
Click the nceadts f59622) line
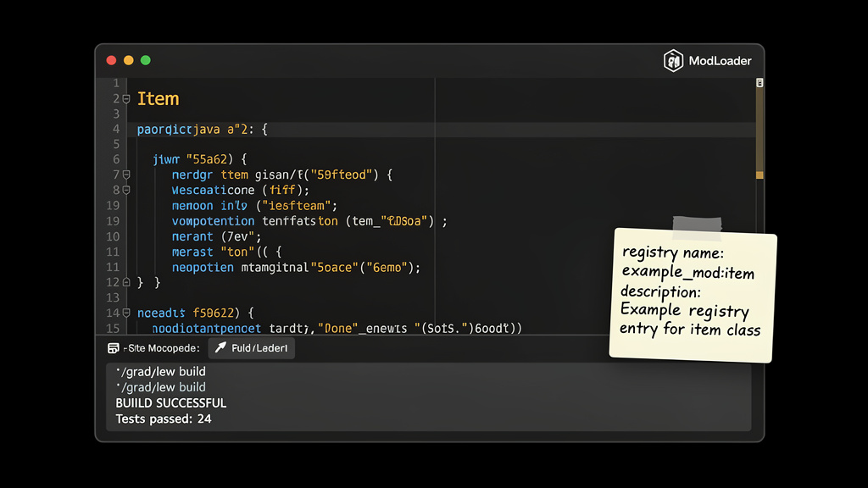click(x=196, y=313)
